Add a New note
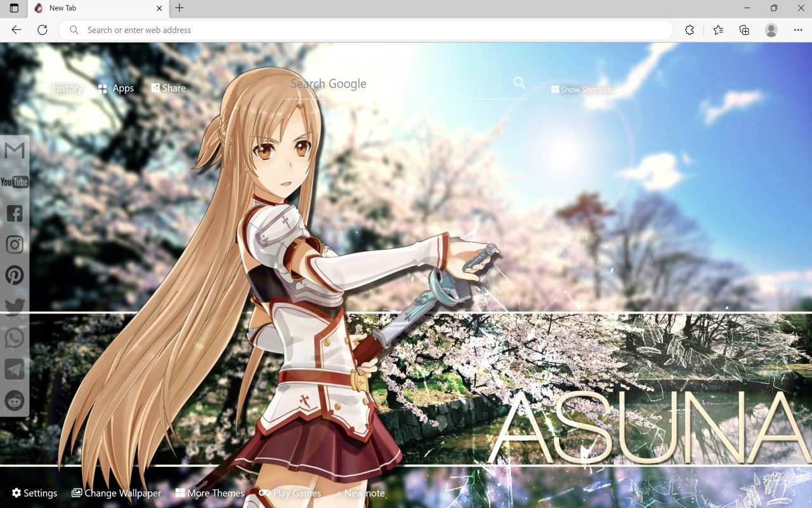The width and height of the screenshot is (812, 508). tap(360, 493)
